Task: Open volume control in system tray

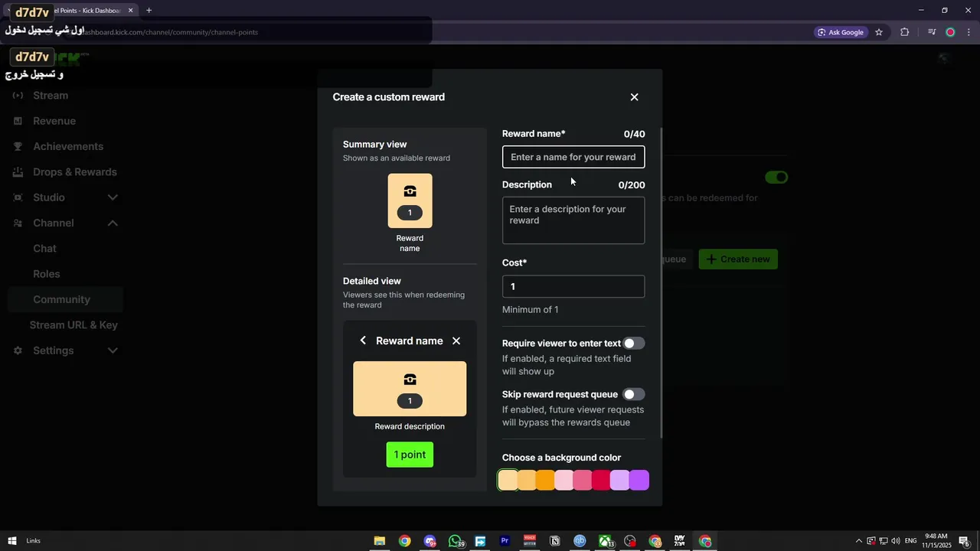Action: tap(895, 541)
